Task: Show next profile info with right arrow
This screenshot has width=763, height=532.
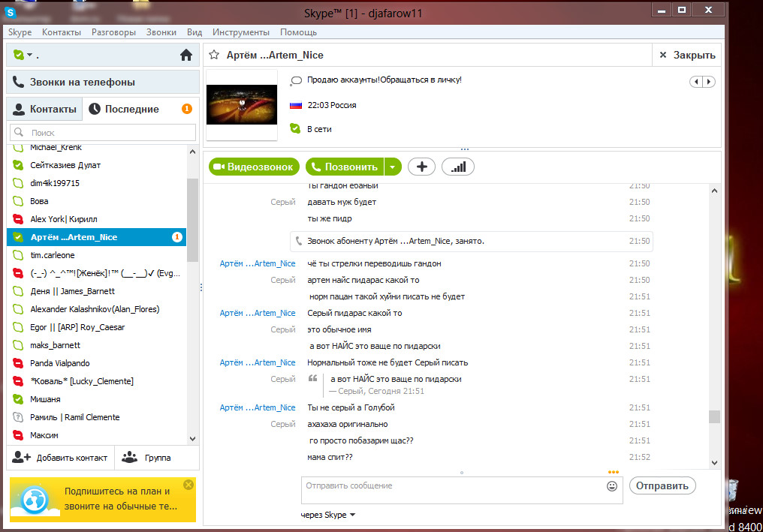Action: point(709,82)
